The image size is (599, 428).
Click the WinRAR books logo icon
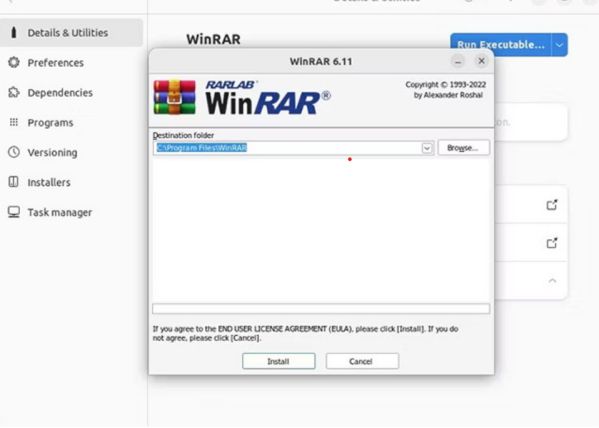click(175, 97)
